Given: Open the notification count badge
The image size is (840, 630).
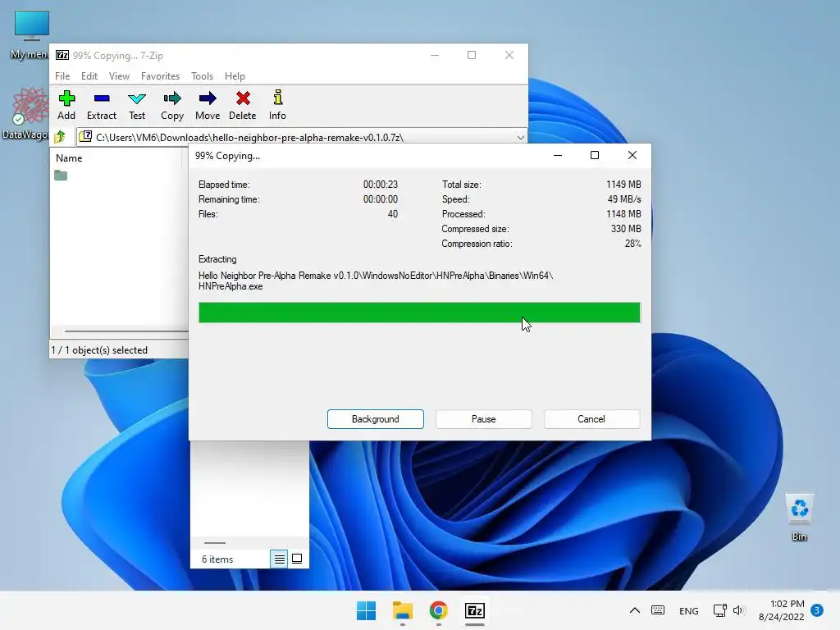Looking at the screenshot, I should click(817, 610).
